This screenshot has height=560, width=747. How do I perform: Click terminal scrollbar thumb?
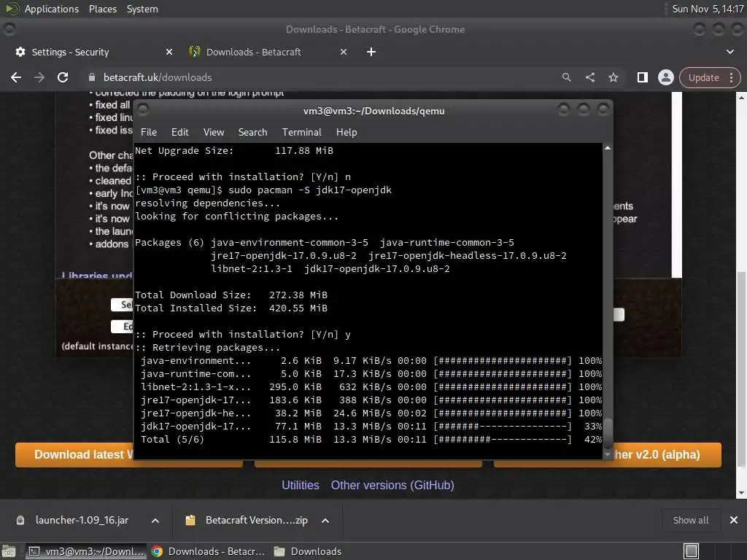coord(608,433)
